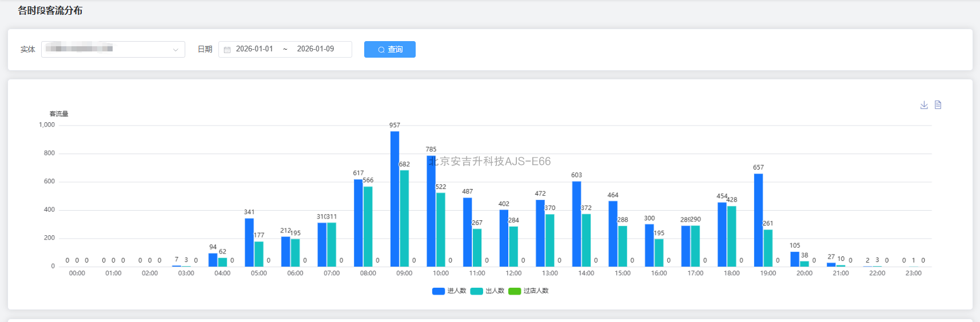
Task: Click the 10:00 blue bar labeled 785
Action: [x=431, y=211]
